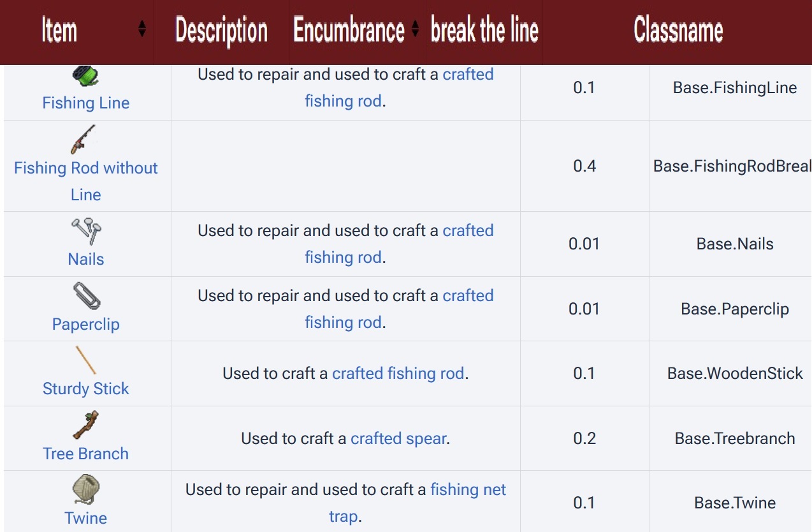
Task: Click the Tree Branch item icon
Action: [x=86, y=425]
